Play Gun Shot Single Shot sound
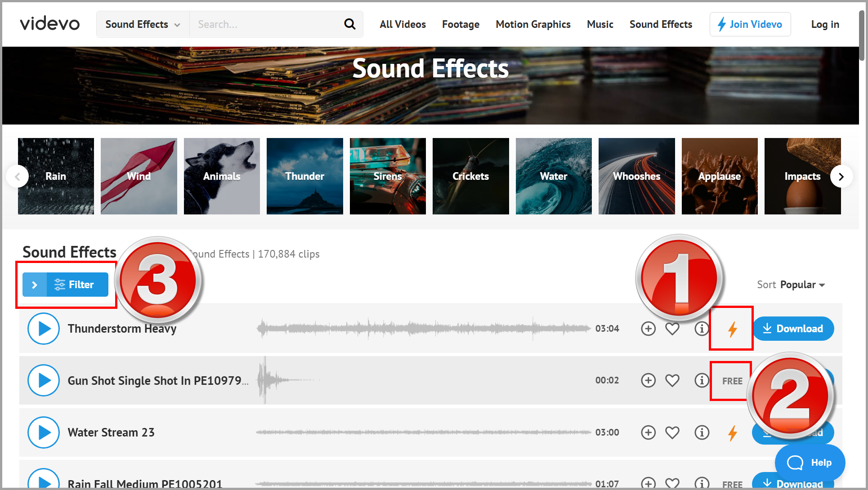The image size is (868, 490). coord(44,380)
